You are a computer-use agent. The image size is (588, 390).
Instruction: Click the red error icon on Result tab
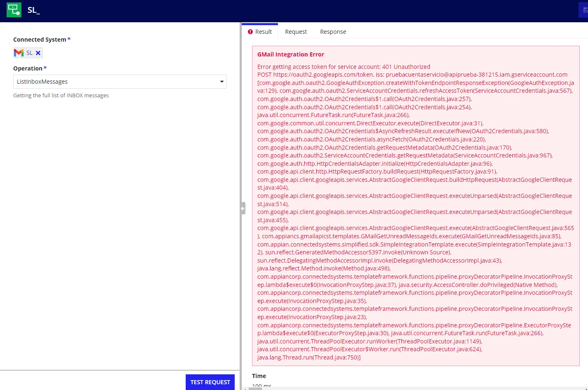point(250,32)
